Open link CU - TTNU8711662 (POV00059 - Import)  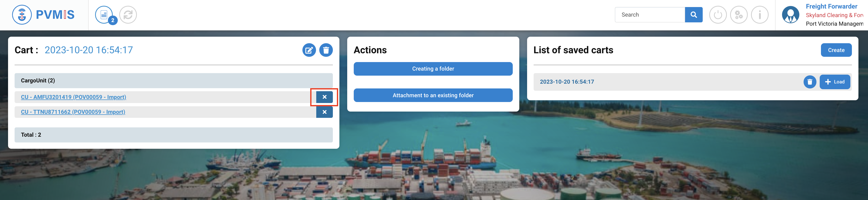(73, 112)
